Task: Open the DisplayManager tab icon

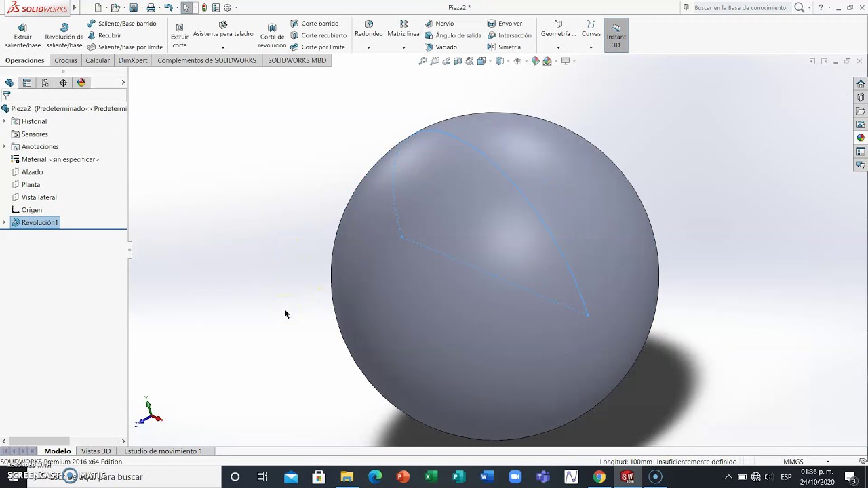Action: pyautogui.click(x=81, y=83)
